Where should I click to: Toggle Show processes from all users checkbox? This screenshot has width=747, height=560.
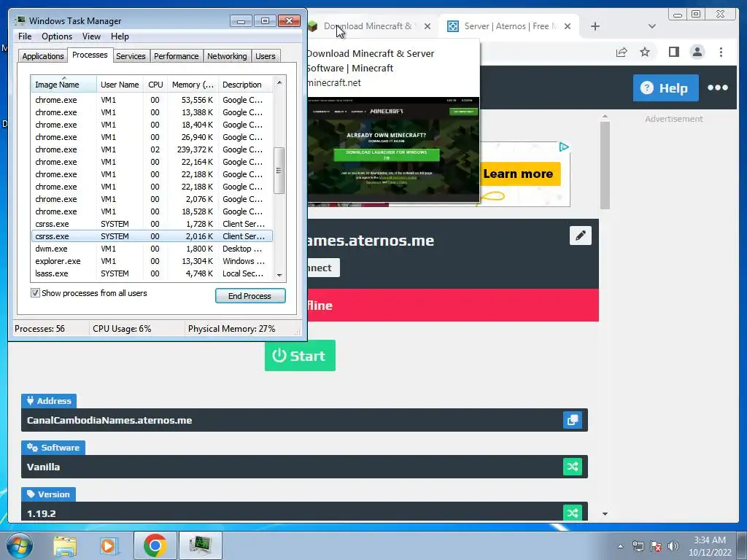point(35,293)
